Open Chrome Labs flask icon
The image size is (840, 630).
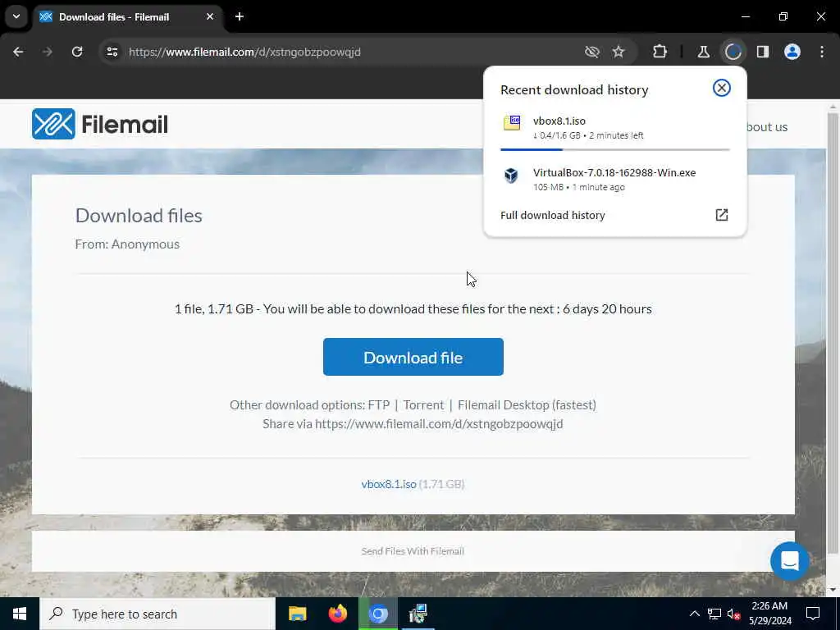point(703,52)
